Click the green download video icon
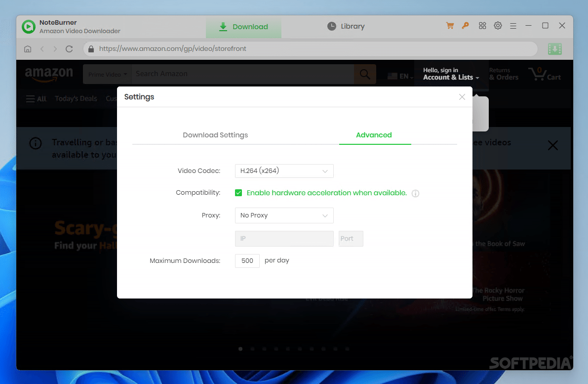Image resolution: width=588 pixels, height=384 pixels. pos(554,49)
